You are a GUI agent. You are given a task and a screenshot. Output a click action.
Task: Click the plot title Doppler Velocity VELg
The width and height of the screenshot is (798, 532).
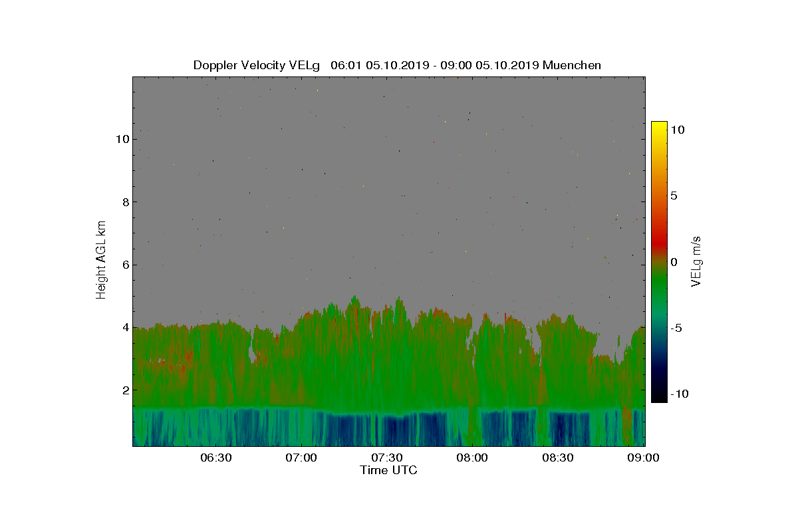[x=257, y=65]
